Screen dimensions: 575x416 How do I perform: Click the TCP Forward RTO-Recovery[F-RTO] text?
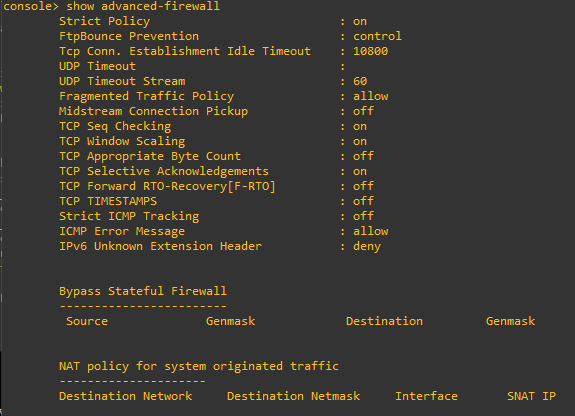[x=167, y=186]
